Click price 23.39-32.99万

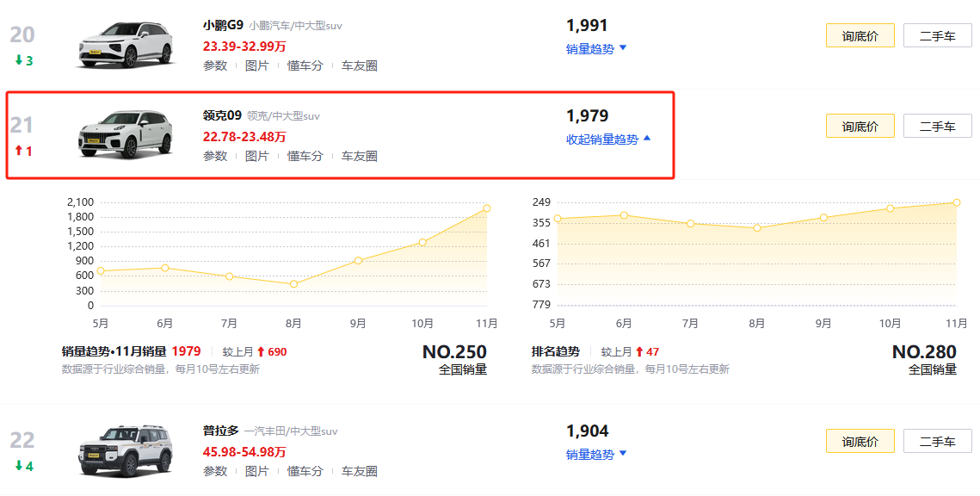coord(244,46)
